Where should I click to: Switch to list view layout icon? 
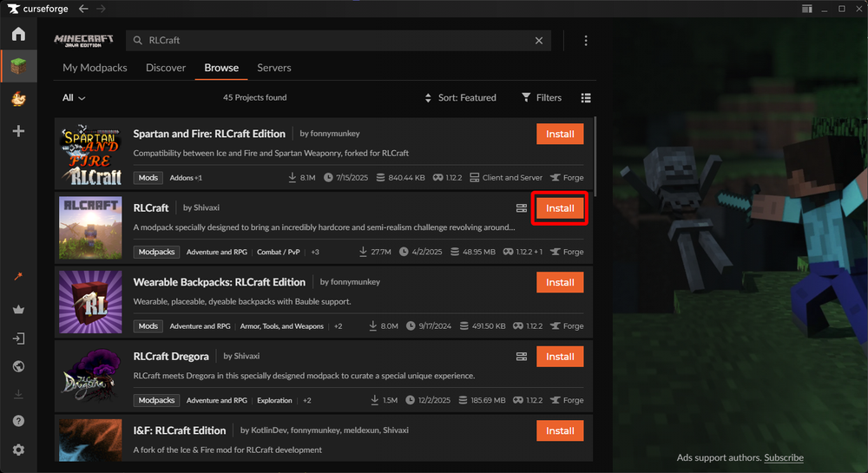coord(586,98)
